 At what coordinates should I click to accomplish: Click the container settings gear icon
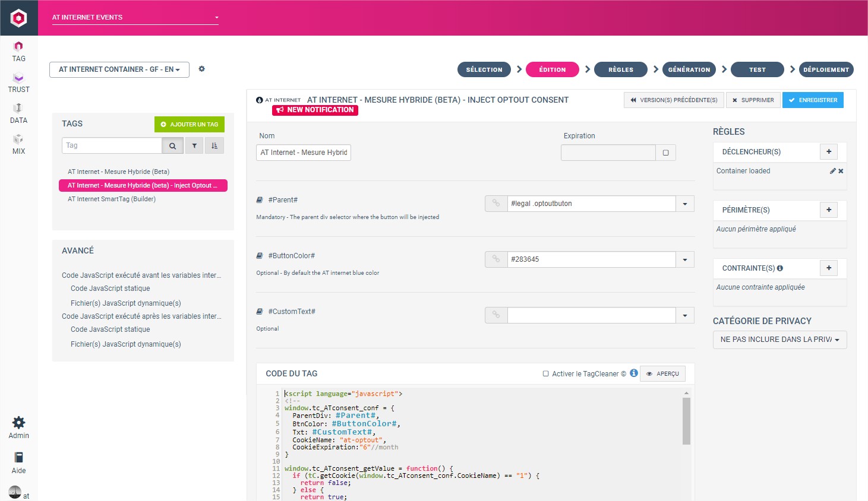tap(202, 69)
